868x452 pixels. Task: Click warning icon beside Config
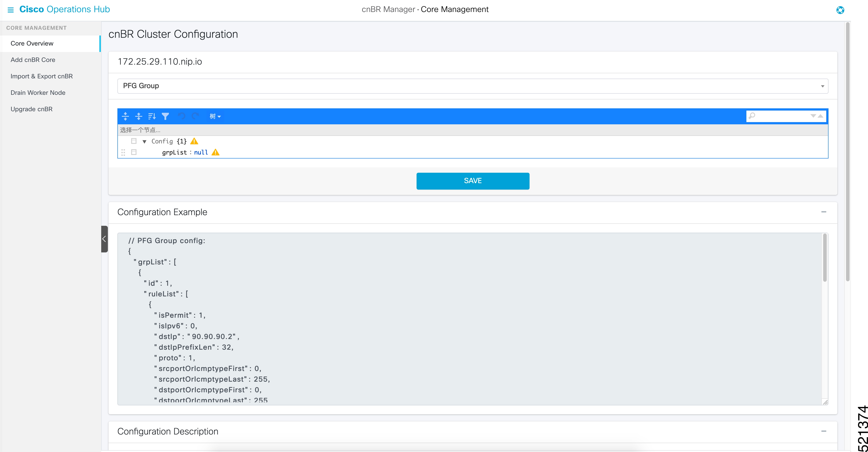click(x=194, y=141)
